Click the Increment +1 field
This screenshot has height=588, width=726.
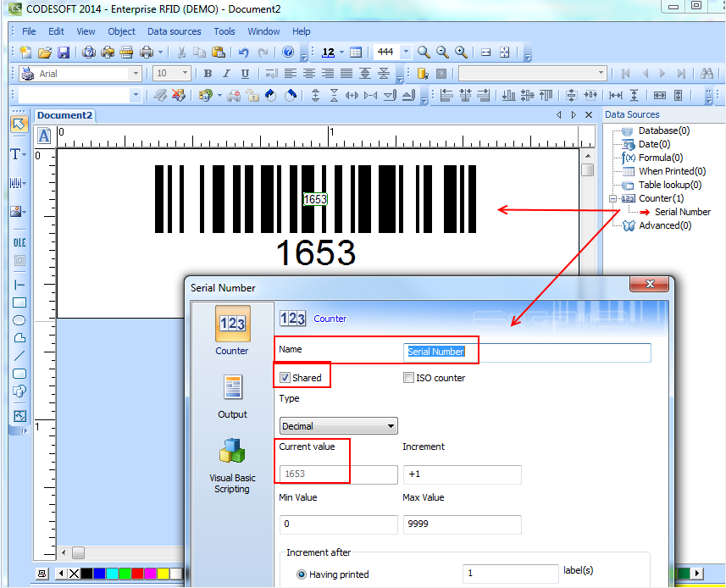[x=462, y=474]
